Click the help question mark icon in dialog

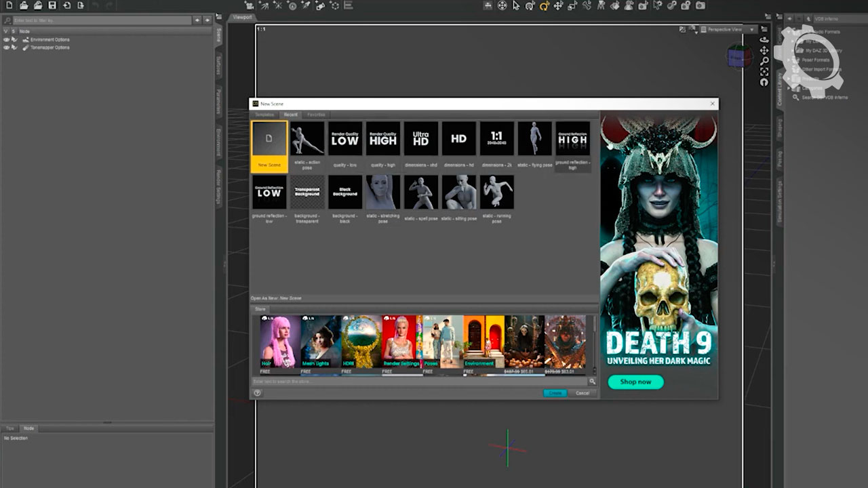pos(258,393)
